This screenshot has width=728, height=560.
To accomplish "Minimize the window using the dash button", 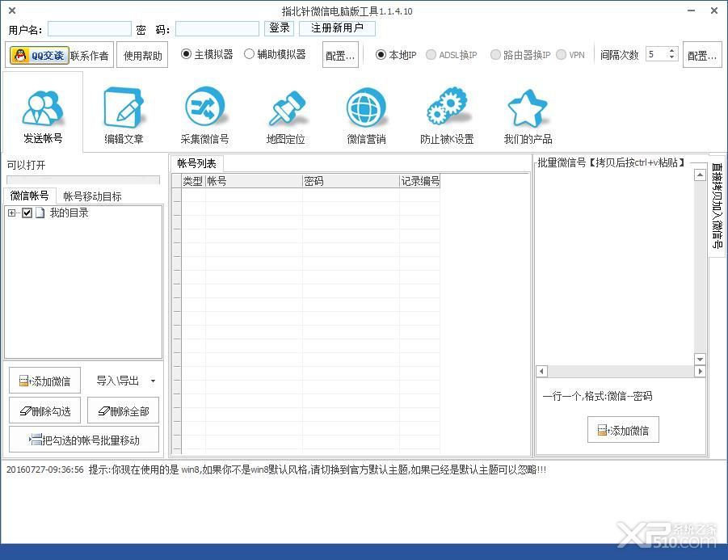I will click(692, 11).
